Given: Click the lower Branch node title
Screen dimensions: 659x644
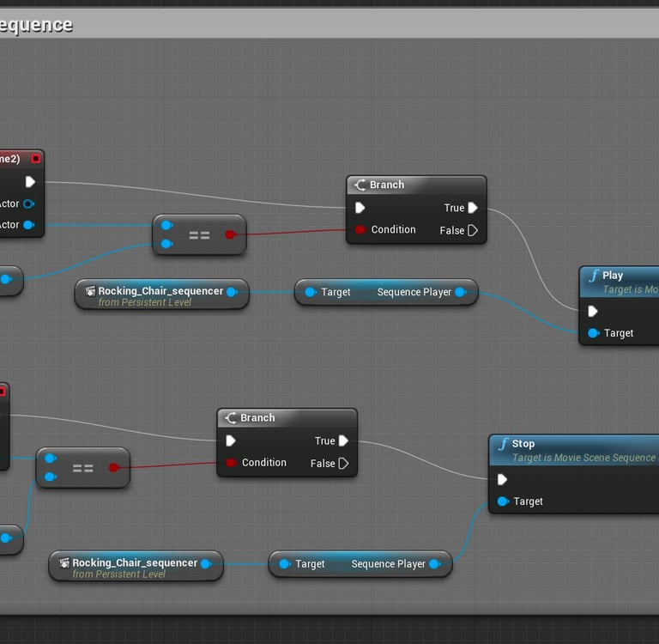Looking at the screenshot, I should 257,417.
